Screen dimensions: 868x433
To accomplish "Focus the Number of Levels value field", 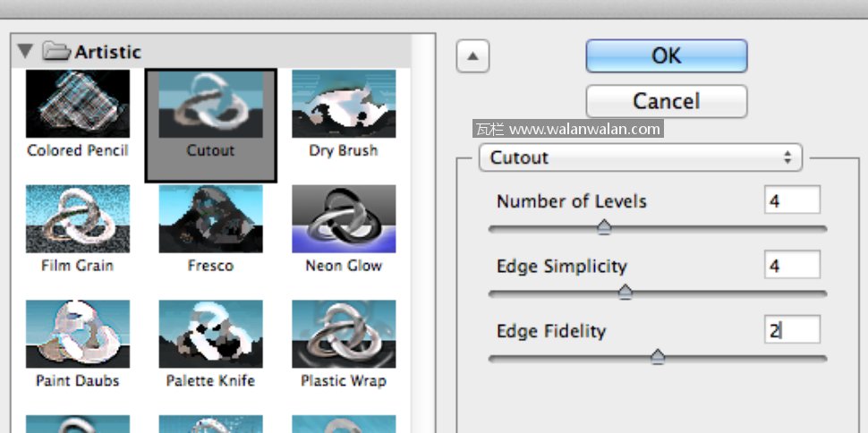I will point(792,200).
